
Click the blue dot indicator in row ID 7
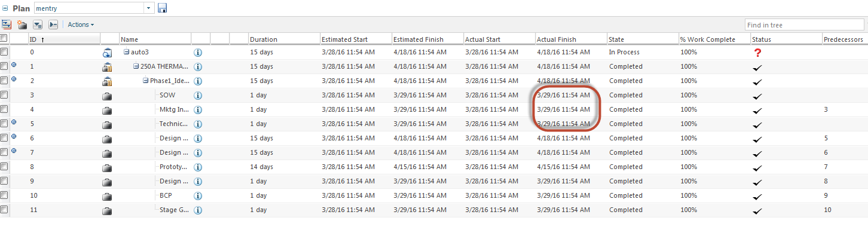(14, 151)
